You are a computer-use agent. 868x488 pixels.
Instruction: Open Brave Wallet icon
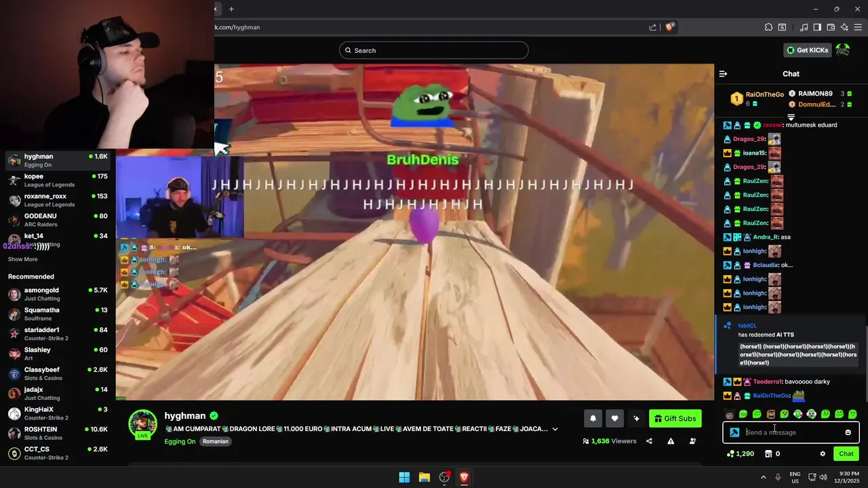tap(831, 27)
